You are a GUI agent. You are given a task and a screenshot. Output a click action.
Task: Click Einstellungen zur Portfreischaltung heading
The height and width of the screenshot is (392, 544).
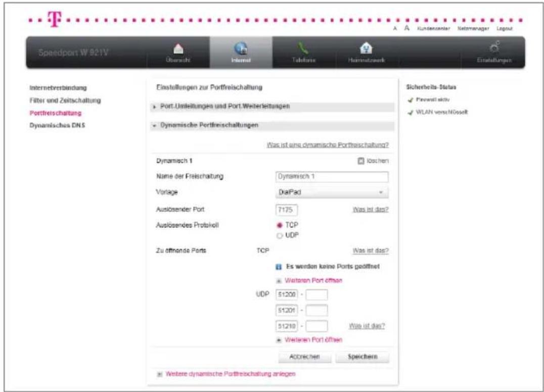coord(209,87)
